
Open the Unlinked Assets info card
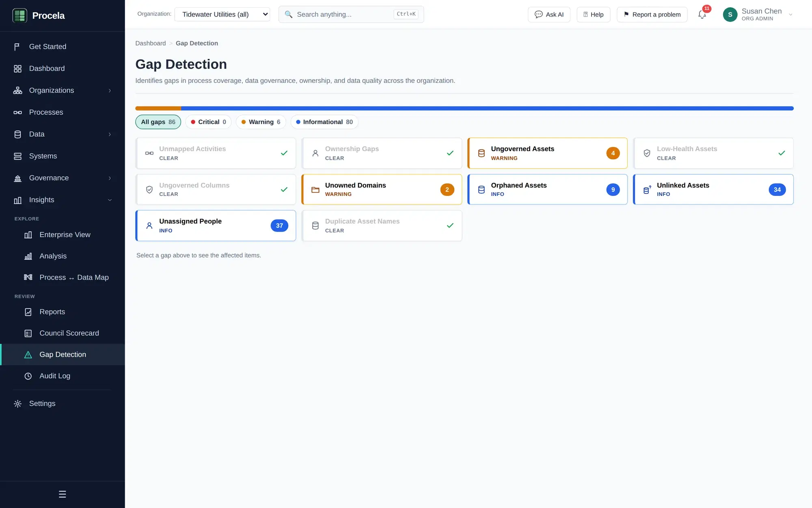713,190
